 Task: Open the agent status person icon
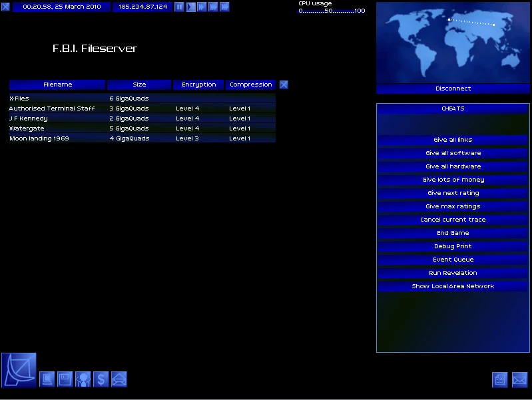click(x=83, y=379)
